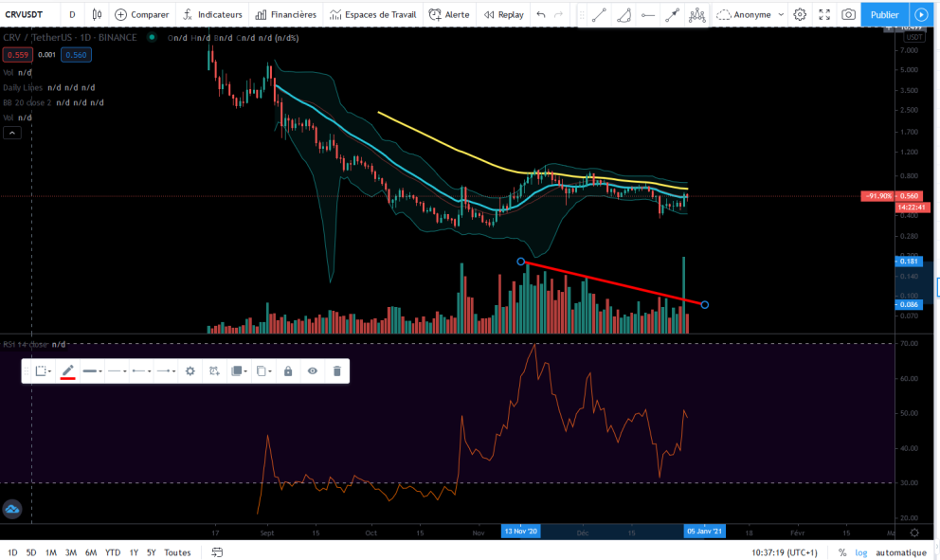Click the 13 Nov '20 date label
The image size is (940, 560).
coord(521,532)
